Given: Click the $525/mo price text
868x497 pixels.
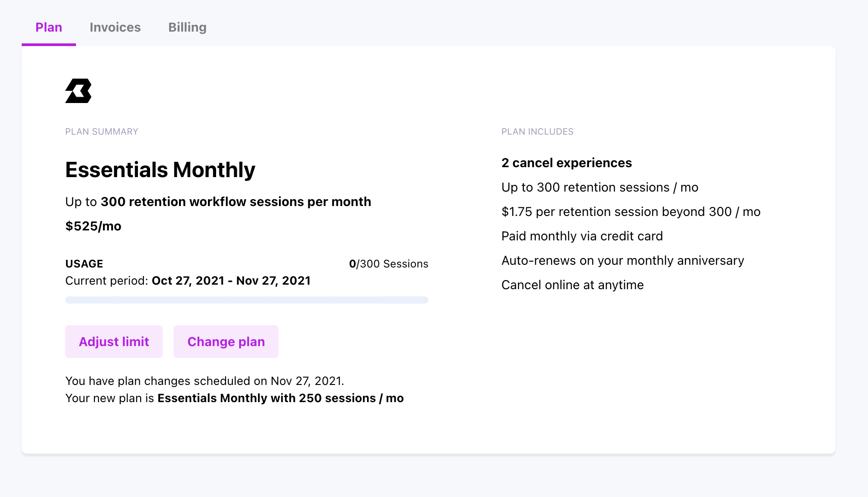Looking at the screenshot, I should click(x=93, y=226).
